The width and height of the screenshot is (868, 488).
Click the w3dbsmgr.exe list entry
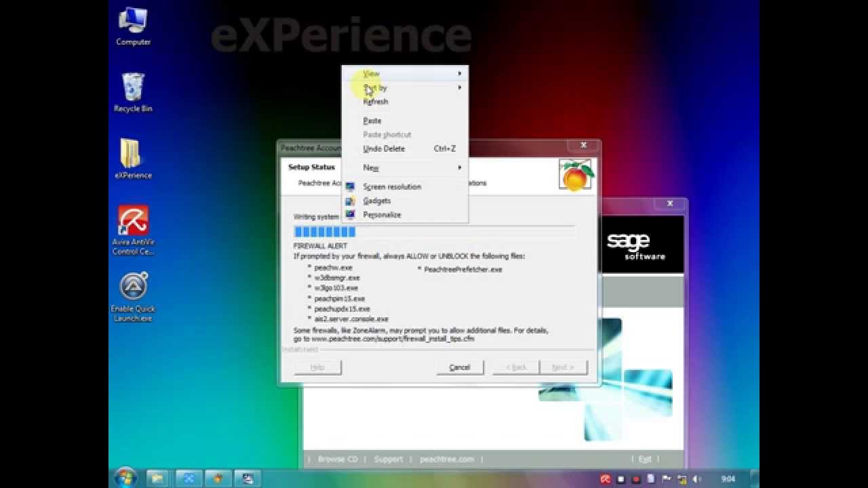coord(337,278)
